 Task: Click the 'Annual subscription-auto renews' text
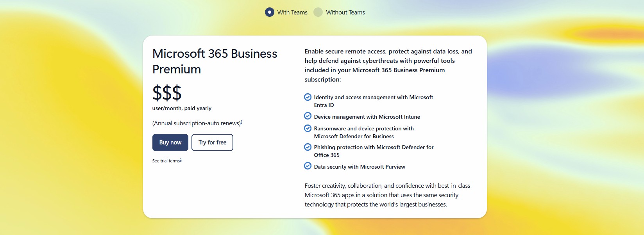pos(197,123)
